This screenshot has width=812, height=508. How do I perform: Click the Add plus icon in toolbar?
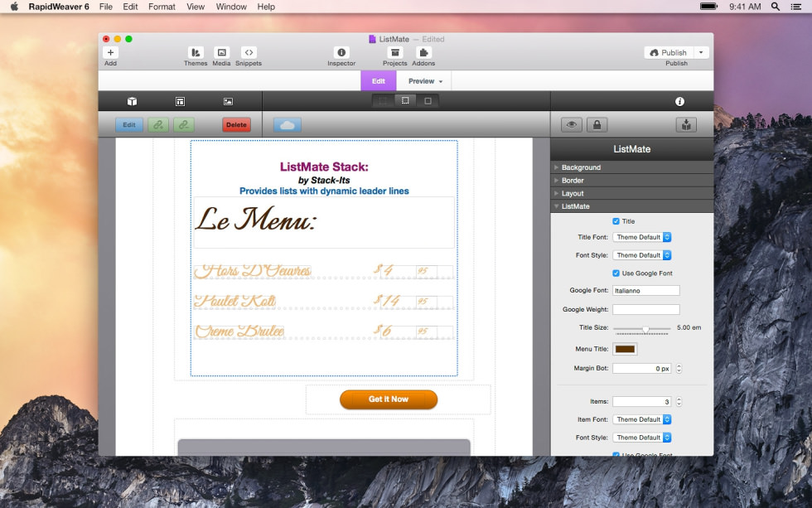[x=110, y=52]
